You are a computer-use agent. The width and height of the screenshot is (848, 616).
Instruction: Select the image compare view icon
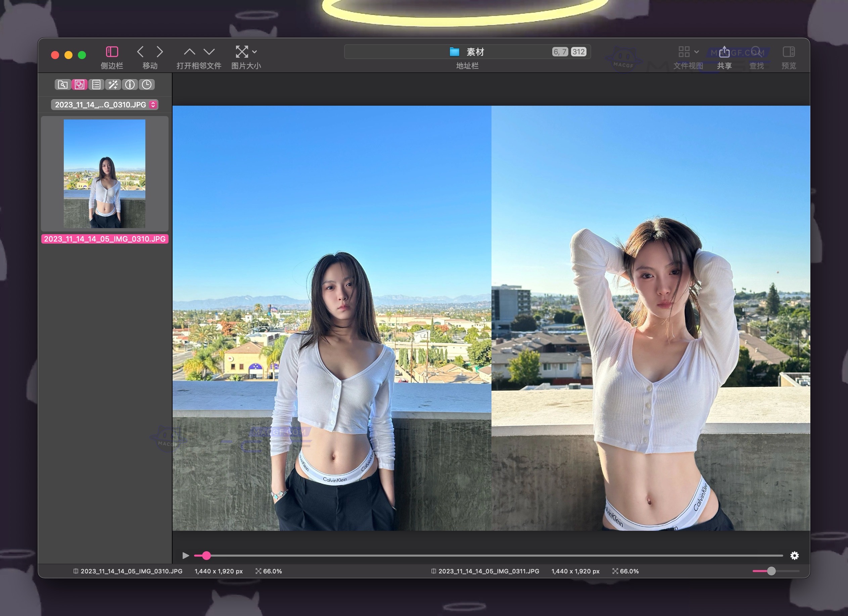point(79,85)
